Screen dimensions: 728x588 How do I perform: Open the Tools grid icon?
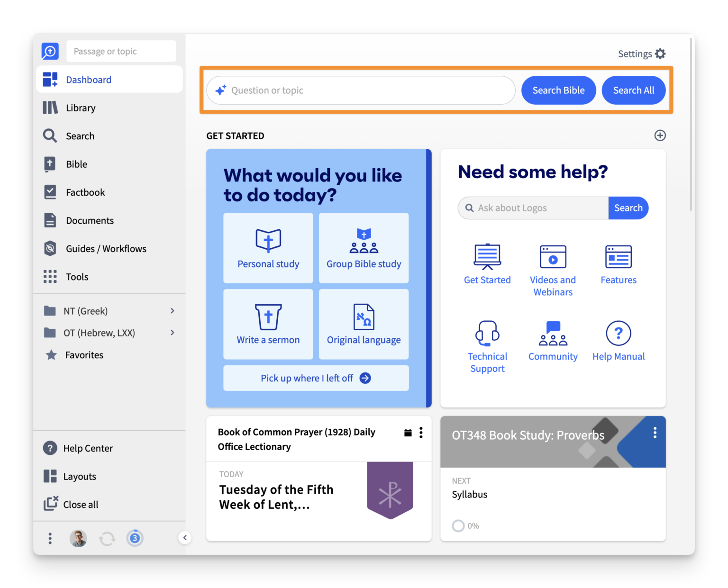point(50,277)
